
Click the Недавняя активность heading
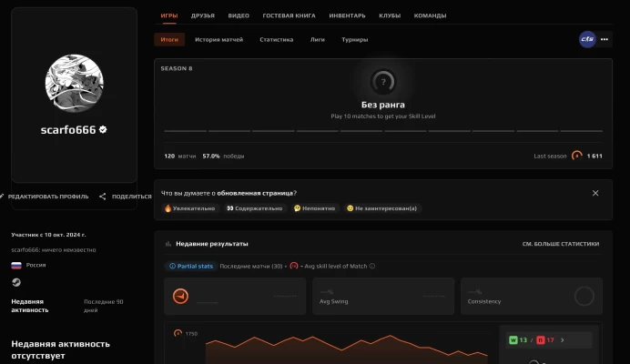30,306
